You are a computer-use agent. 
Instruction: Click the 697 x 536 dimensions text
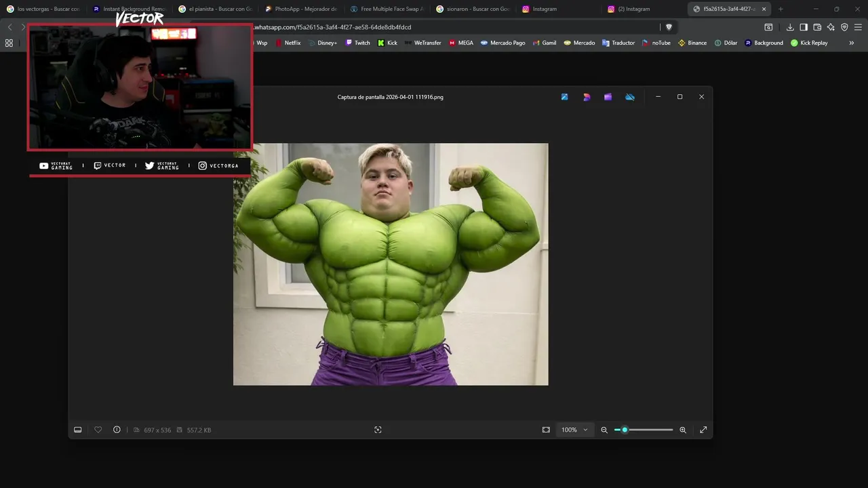(157, 430)
